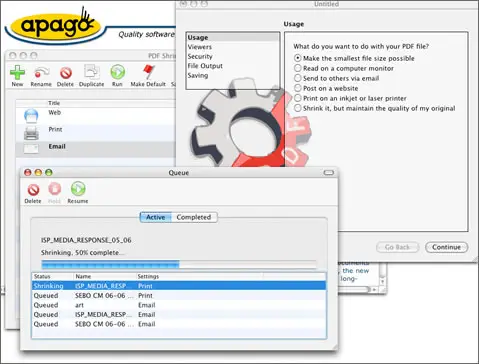Switch to the Active queue tab

click(x=156, y=217)
